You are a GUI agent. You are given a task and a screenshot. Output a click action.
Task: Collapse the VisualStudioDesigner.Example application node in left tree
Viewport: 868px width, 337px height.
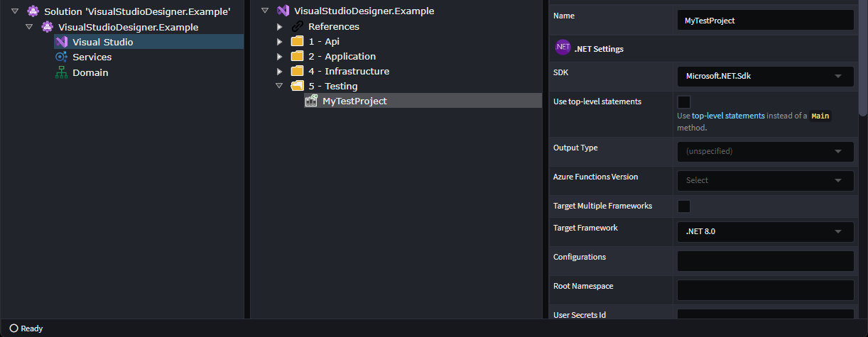pos(29,27)
